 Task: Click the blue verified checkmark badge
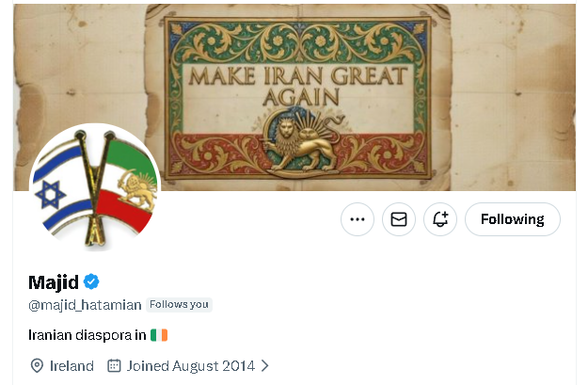click(91, 281)
